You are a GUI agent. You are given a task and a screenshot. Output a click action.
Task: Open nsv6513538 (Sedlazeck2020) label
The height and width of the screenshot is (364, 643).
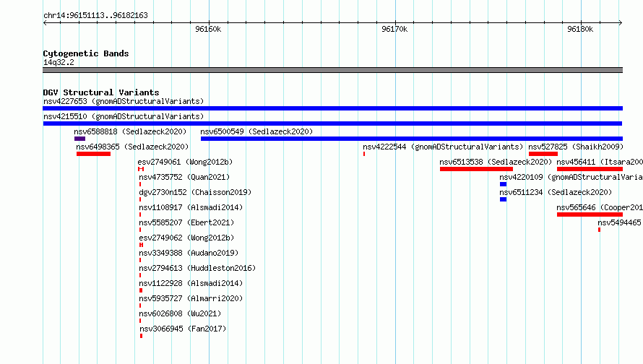point(496,162)
